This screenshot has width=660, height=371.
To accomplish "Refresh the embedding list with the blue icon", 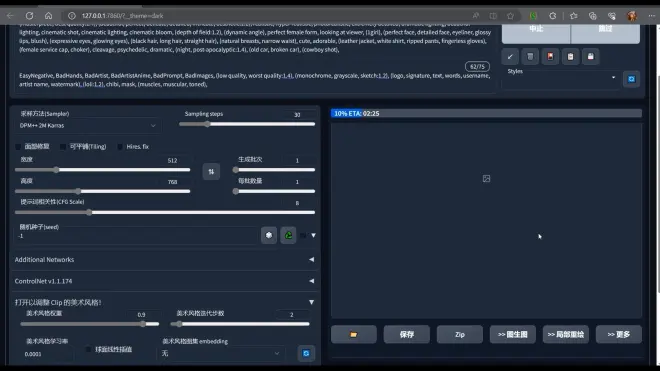I will click(x=306, y=353).
